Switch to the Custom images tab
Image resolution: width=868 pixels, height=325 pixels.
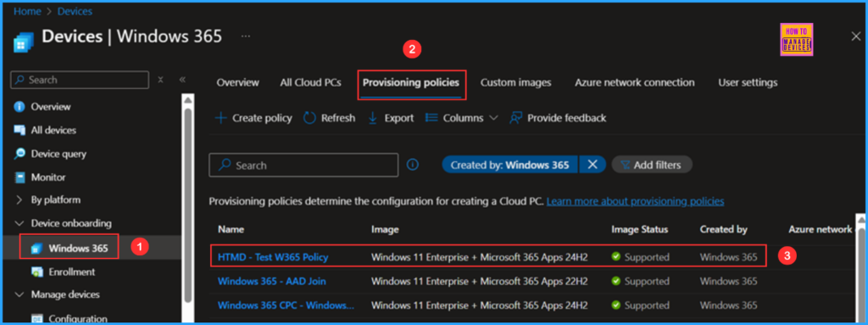pos(516,82)
